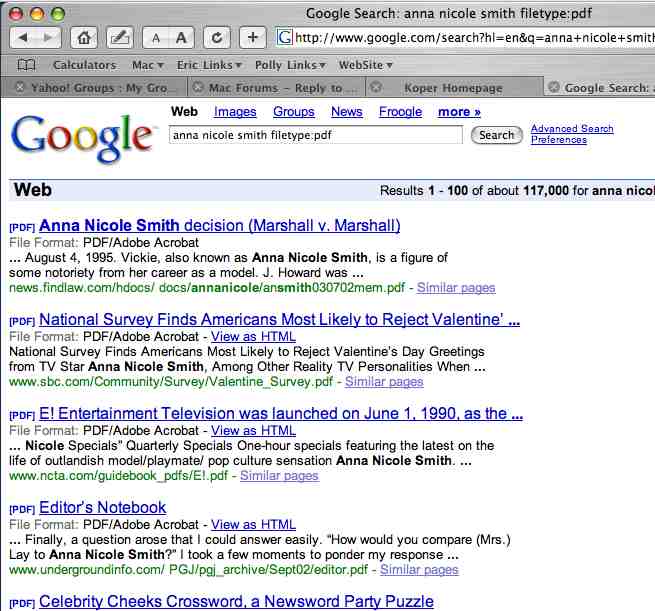
Task: Open the Preferences link
Action: pos(559,139)
